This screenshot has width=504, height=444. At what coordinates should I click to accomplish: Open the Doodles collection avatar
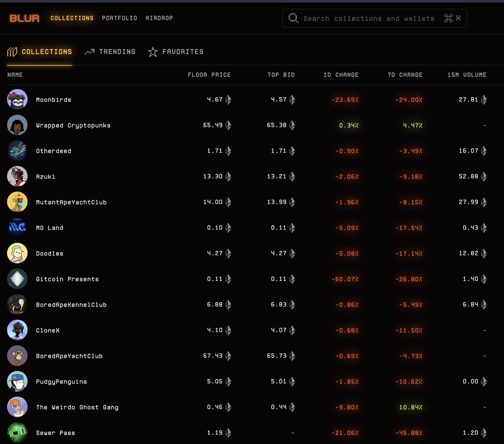pyautogui.click(x=17, y=253)
